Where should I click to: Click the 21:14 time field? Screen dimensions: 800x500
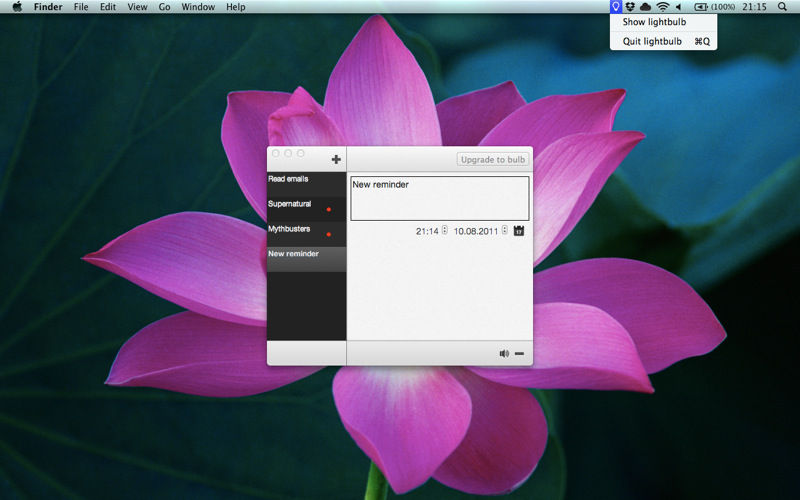point(427,231)
